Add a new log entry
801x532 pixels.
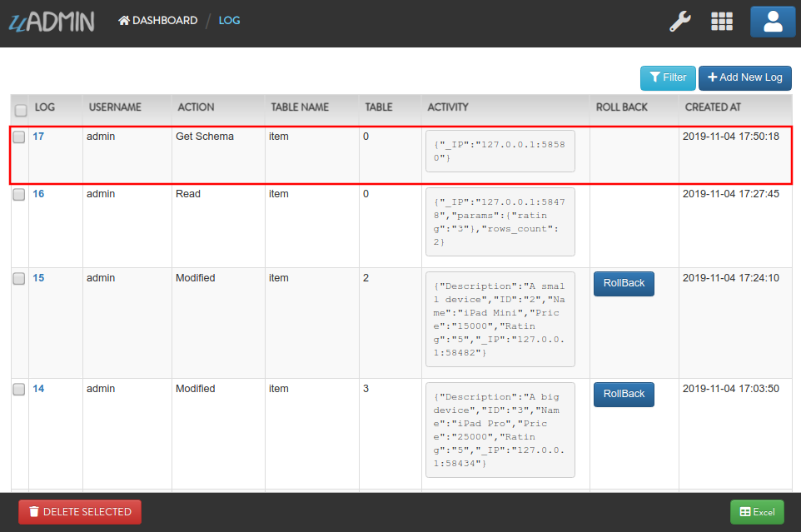pos(745,77)
